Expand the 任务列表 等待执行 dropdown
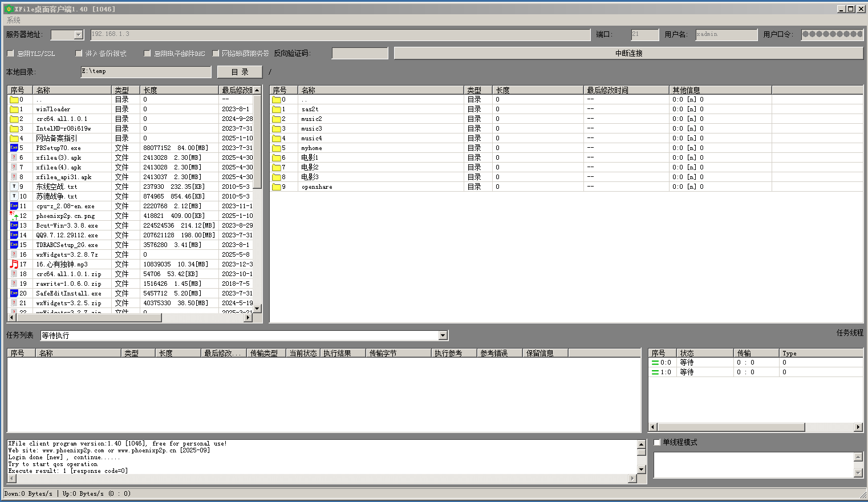Screen dimensions: 868x502 point(443,335)
